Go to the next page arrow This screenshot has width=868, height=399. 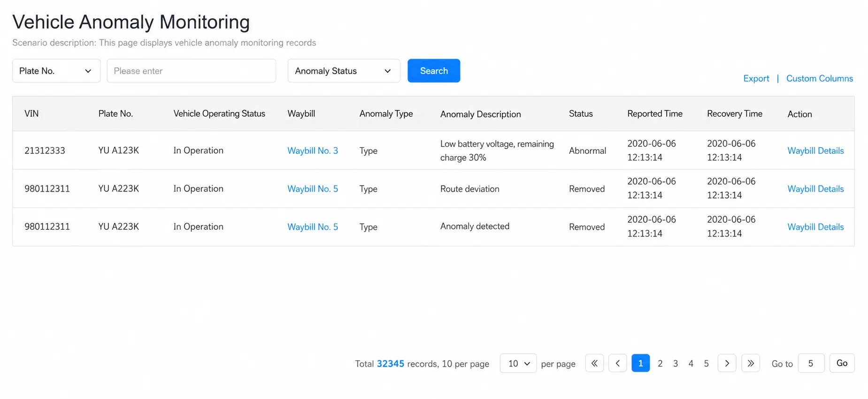727,363
